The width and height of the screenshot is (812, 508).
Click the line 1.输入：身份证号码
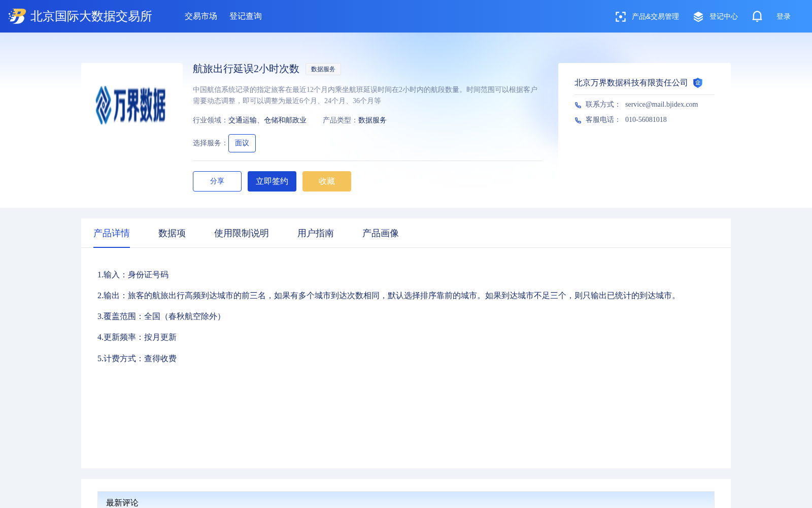point(133,275)
